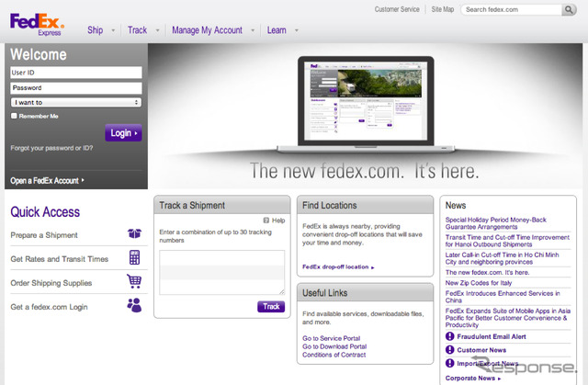Screen dimensions: 588x385
Task: Click the Import/Export News exclamation icon
Action: coord(449,363)
